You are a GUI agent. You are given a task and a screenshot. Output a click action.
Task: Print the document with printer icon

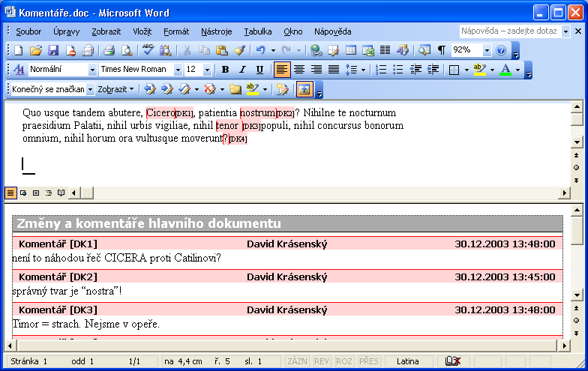pos(109,50)
